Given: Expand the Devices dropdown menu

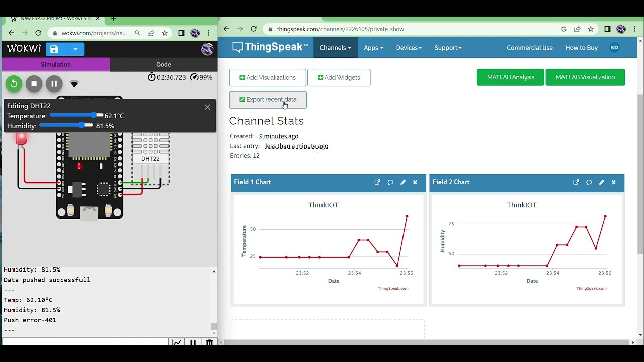Looking at the screenshot, I should [409, 48].
